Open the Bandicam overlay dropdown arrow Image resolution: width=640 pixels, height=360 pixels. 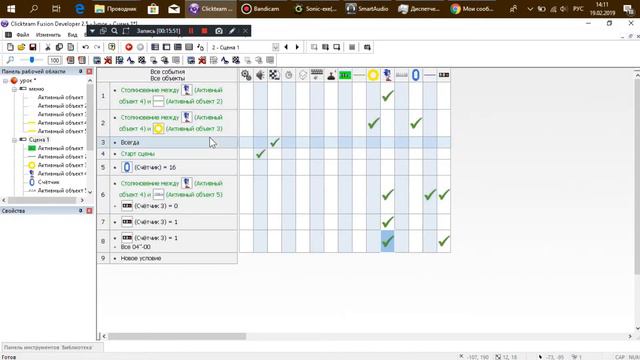click(x=92, y=31)
